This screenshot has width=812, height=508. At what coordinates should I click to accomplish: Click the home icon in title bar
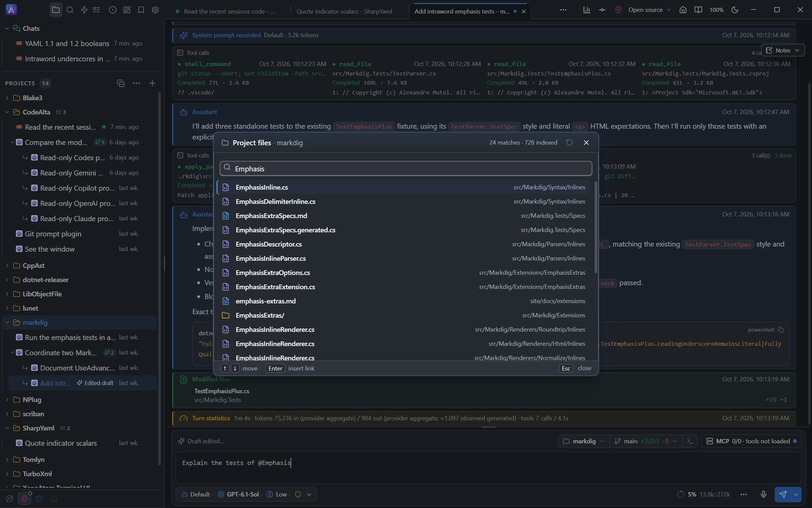click(x=683, y=10)
